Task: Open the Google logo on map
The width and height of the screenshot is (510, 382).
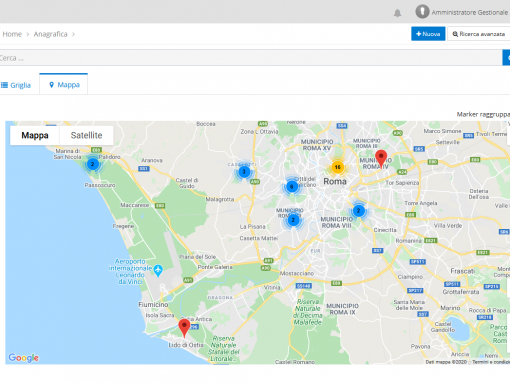Action: tap(23, 358)
